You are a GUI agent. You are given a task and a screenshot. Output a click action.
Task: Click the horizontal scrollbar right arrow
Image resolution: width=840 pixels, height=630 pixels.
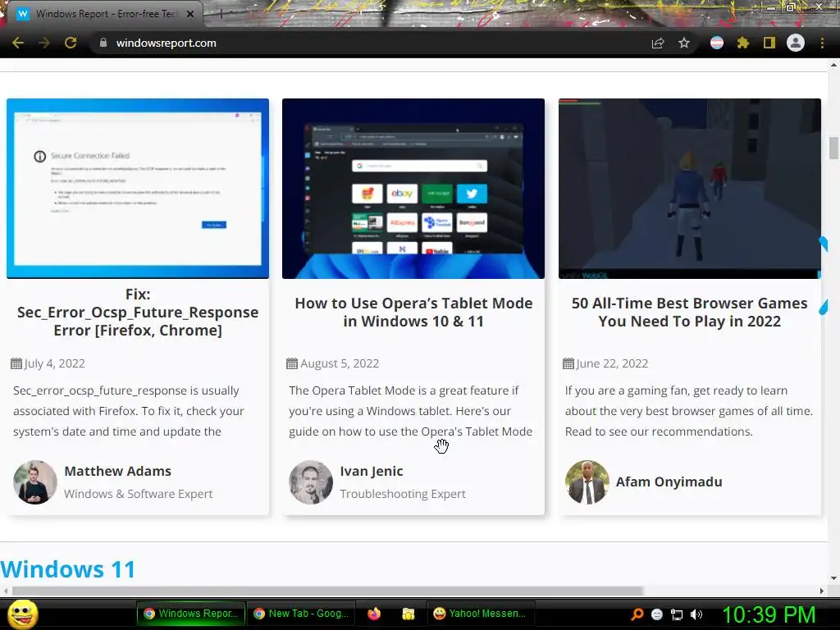point(822,591)
